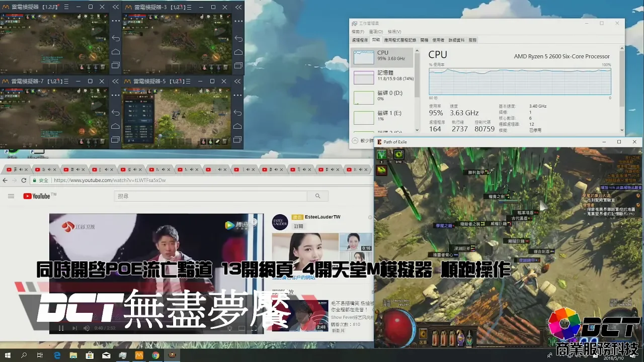
Task: Open the Windows Start menu
Action: click(8, 355)
